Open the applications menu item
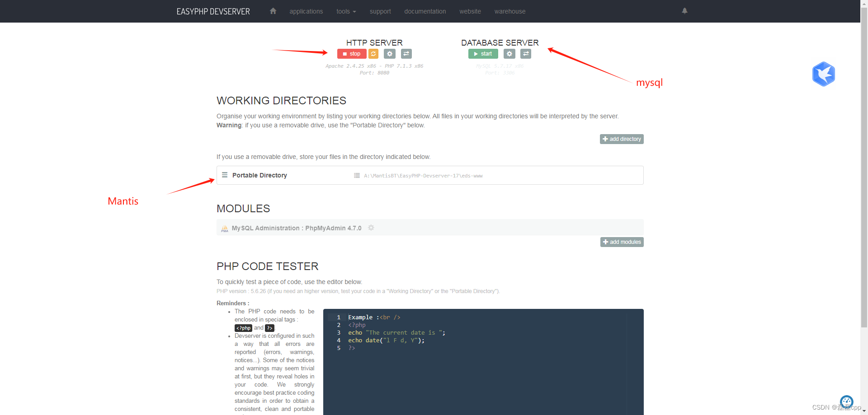Image resolution: width=868 pixels, height=415 pixels. click(x=306, y=11)
